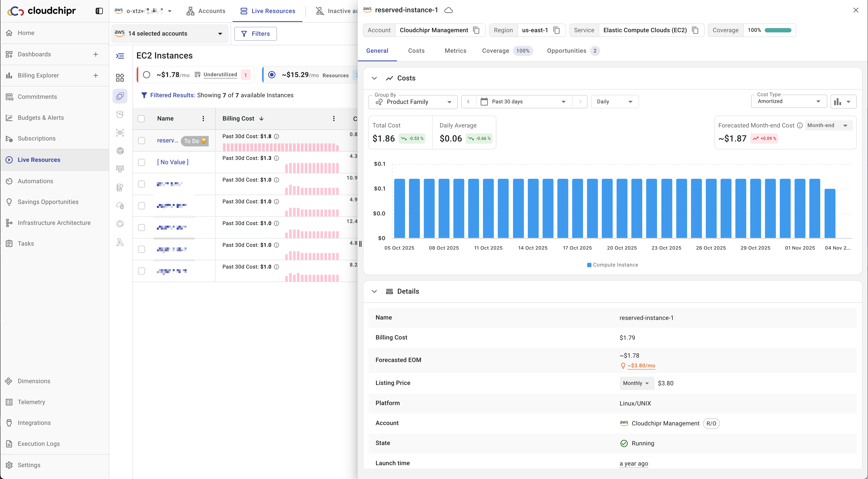Collapse the Details section chevron

click(374, 291)
